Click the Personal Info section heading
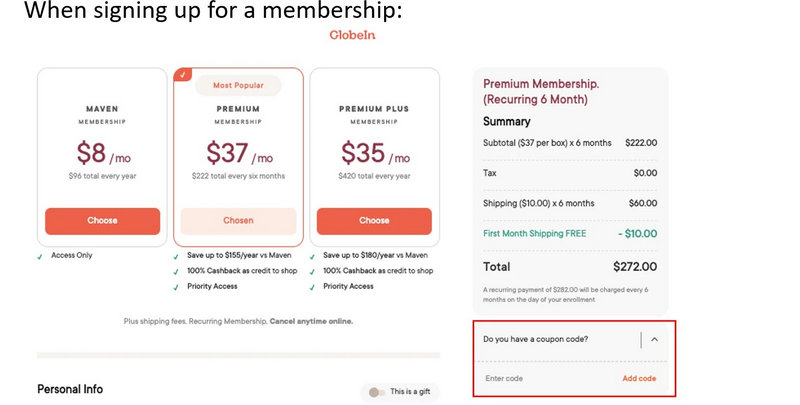 point(70,389)
